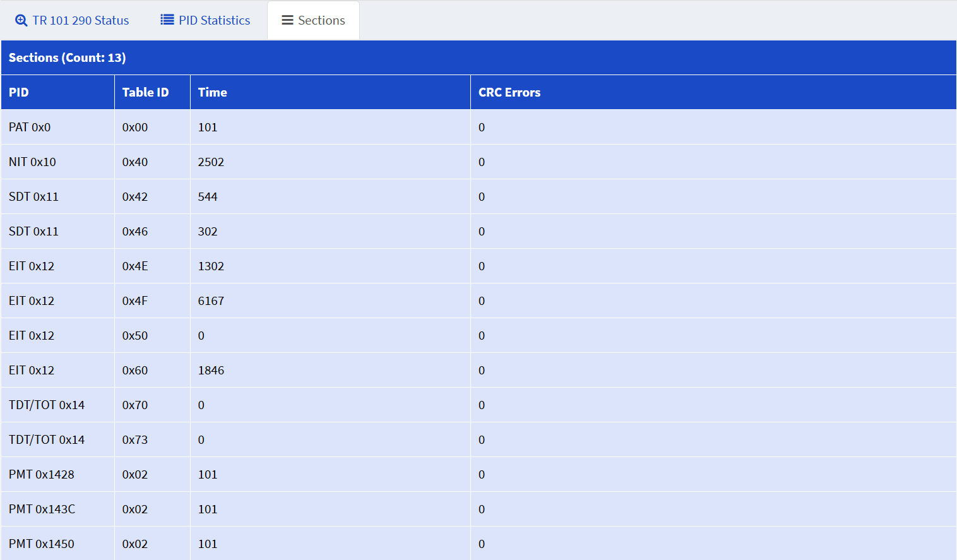957x560 pixels.
Task: Open the TR 101 290 Status tab
Action: point(72,20)
